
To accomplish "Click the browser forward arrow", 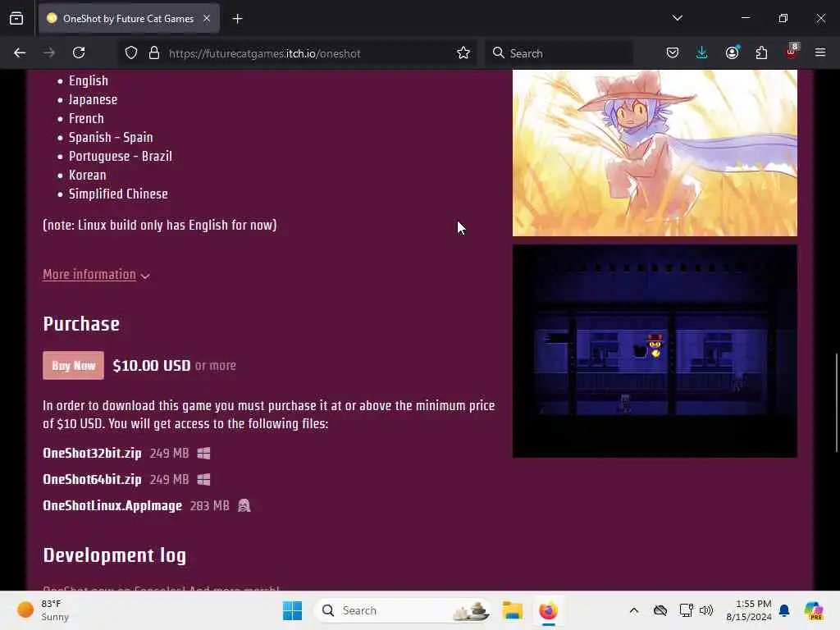I will [x=49, y=52].
